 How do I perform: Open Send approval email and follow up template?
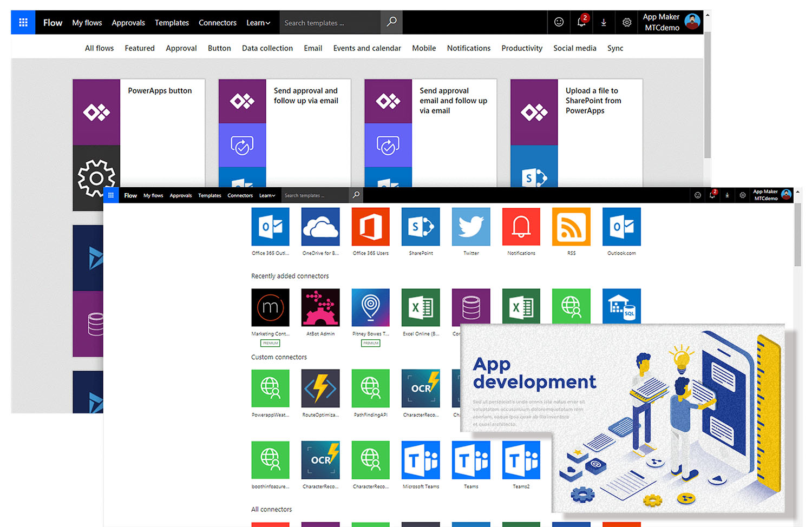[x=431, y=133]
